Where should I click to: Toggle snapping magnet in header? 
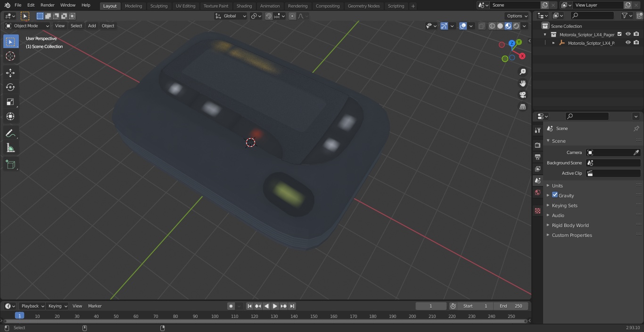click(269, 16)
